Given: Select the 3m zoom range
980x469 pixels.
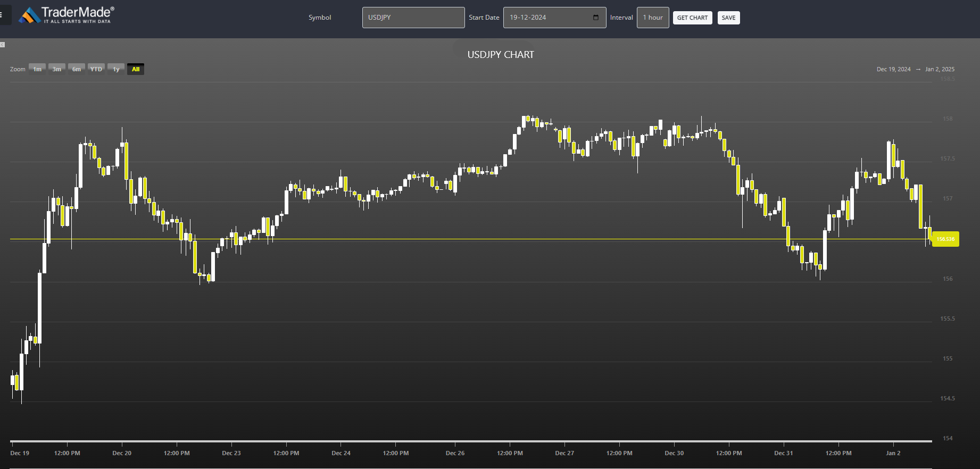Looking at the screenshot, I should (57, 69).
